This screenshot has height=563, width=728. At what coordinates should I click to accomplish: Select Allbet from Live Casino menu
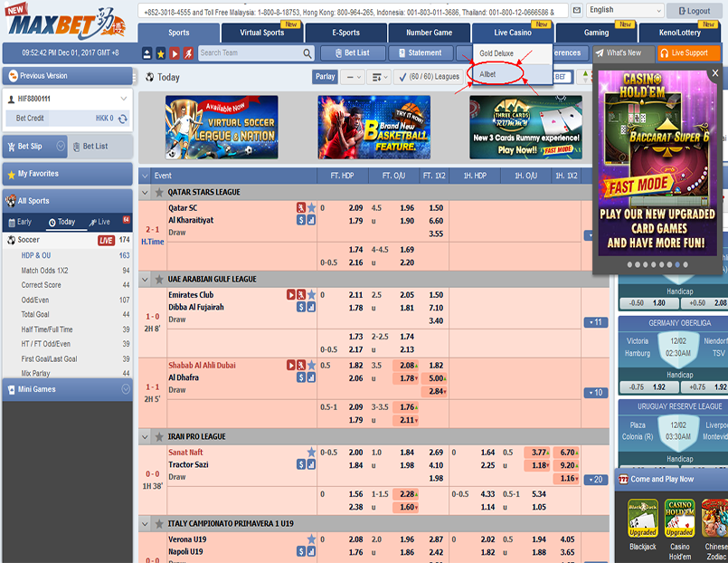point(488,74)
